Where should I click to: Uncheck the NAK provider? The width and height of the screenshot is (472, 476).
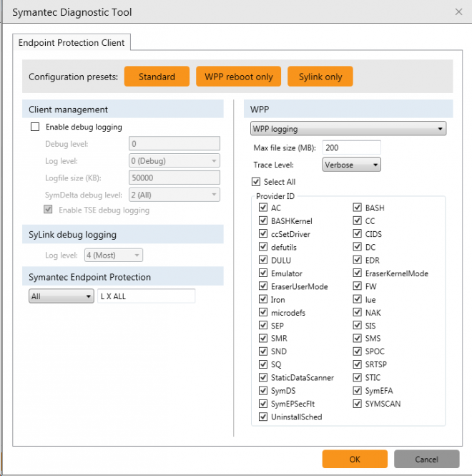[x=358, y=312]
